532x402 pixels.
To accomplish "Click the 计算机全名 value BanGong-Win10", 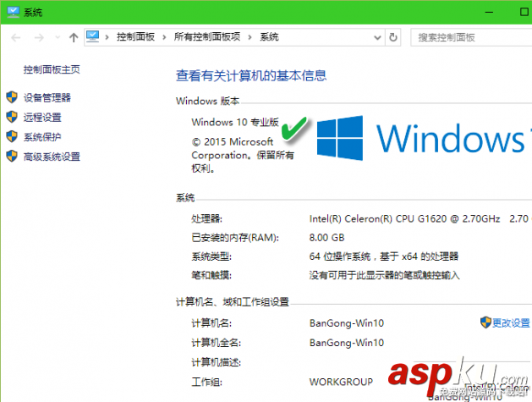I will coord(347,343).
